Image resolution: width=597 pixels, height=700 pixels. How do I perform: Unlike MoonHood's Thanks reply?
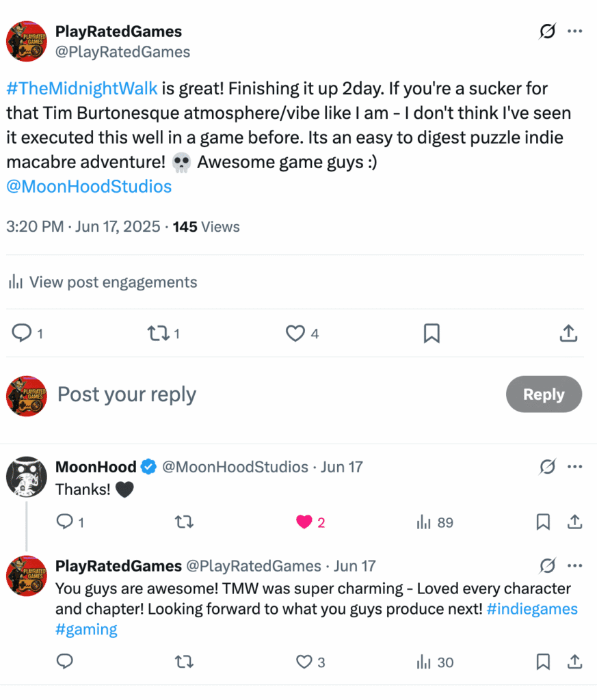click(x=304, y=523)
